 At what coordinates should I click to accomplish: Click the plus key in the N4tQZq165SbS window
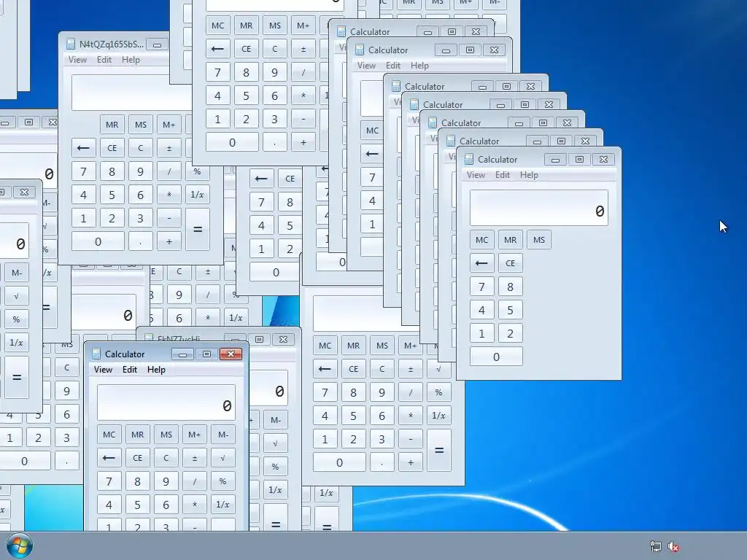169,241
